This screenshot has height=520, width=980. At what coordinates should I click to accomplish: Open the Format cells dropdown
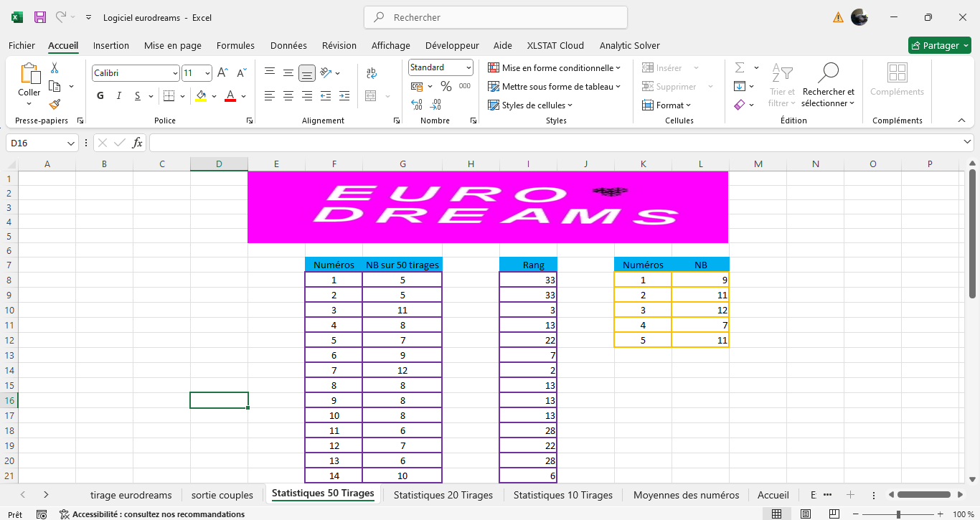[666, 105]
